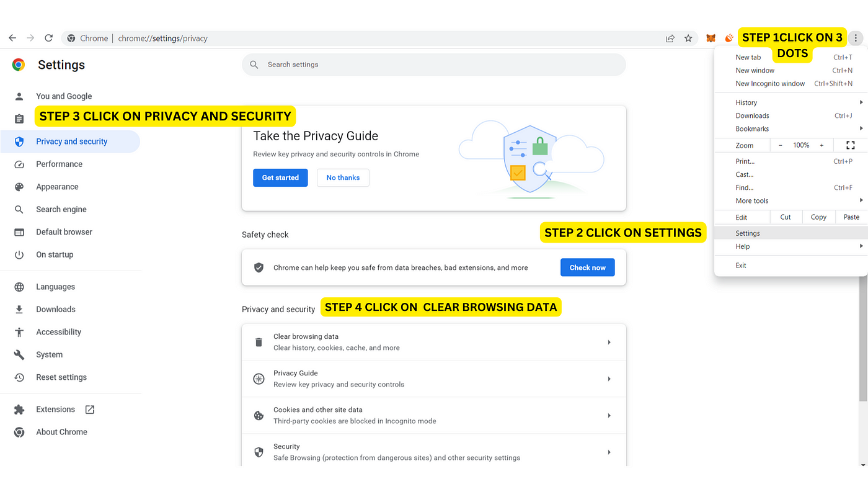Click the System wrench icon
This screenshot has height=489, width=868.
click(x=19, y=355)
